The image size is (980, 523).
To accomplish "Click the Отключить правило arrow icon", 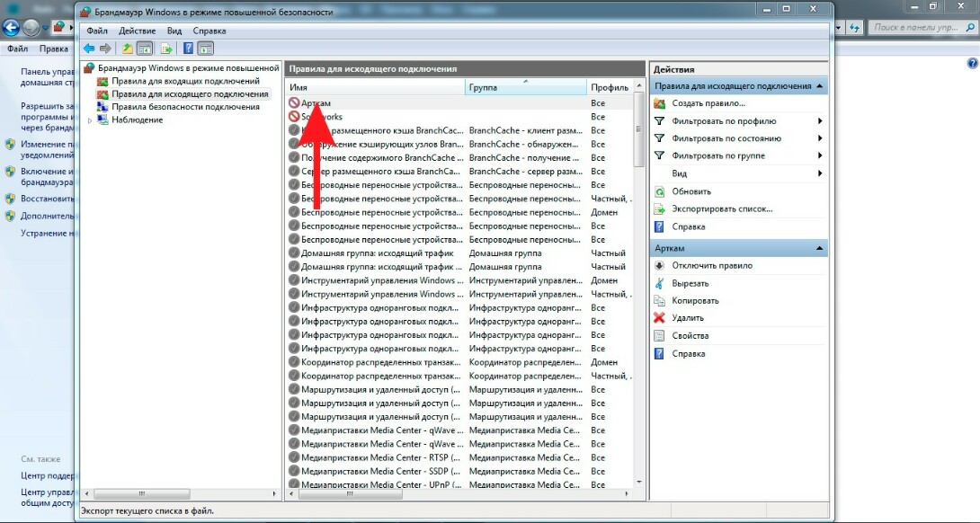I will [x=659, y=266].
